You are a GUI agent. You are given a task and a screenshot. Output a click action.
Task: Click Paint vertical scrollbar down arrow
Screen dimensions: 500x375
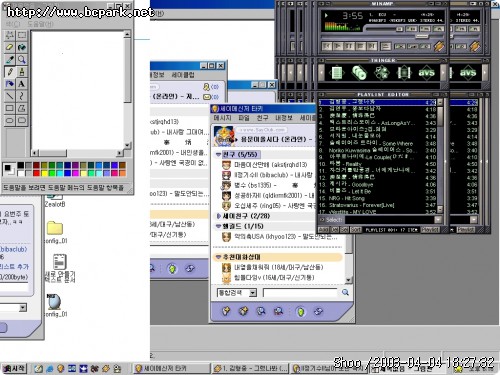coord(127,145)
